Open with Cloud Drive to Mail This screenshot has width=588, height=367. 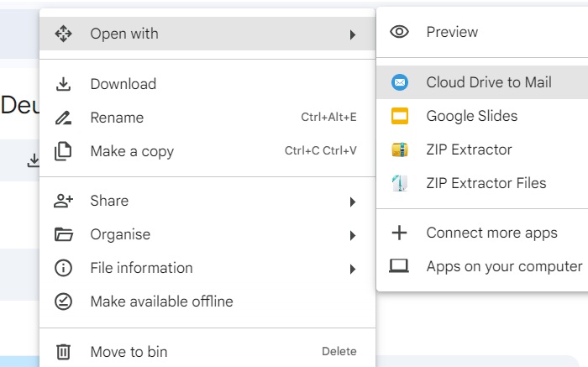(482, 82)
